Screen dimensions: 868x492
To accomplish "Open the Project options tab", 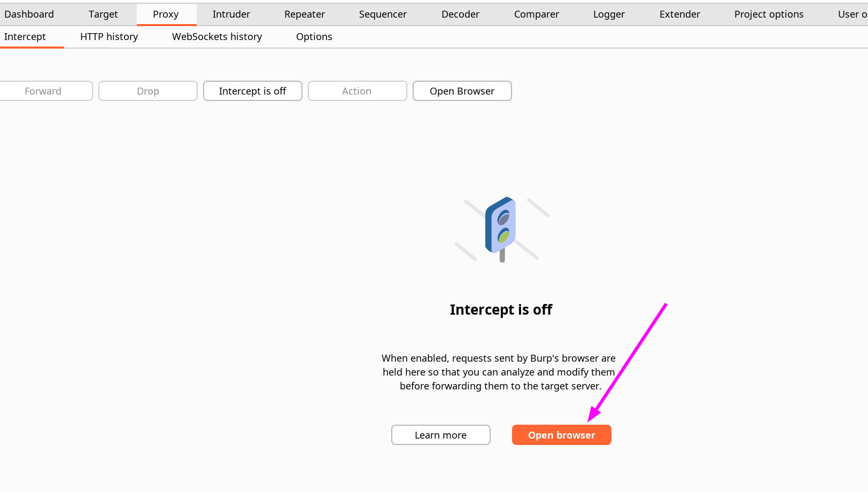I will (x=769, y=14).
